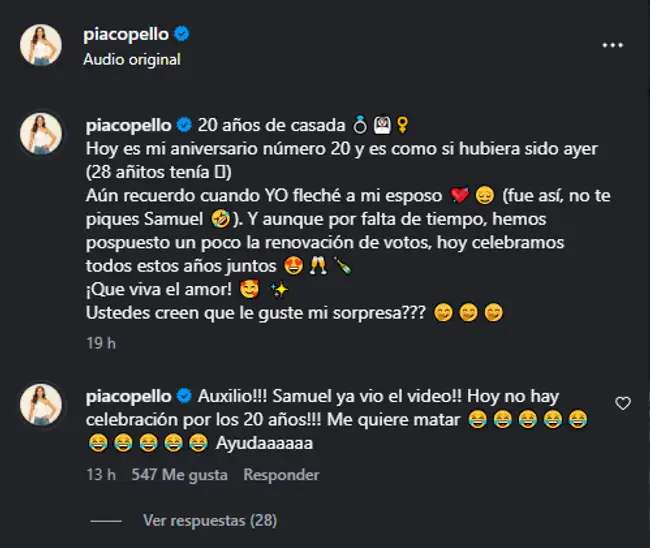Like the Auxilio comment with the heart

pos(623,403)
